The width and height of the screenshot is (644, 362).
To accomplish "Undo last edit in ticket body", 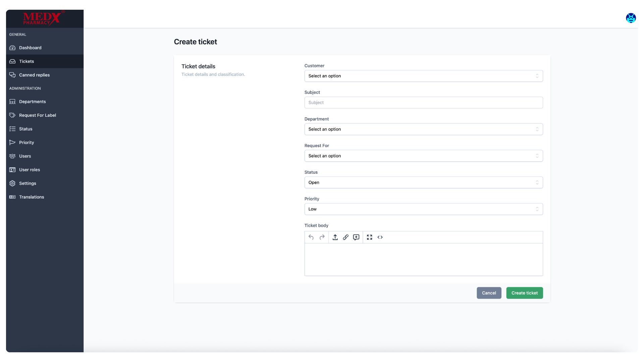I will point(311,237).
